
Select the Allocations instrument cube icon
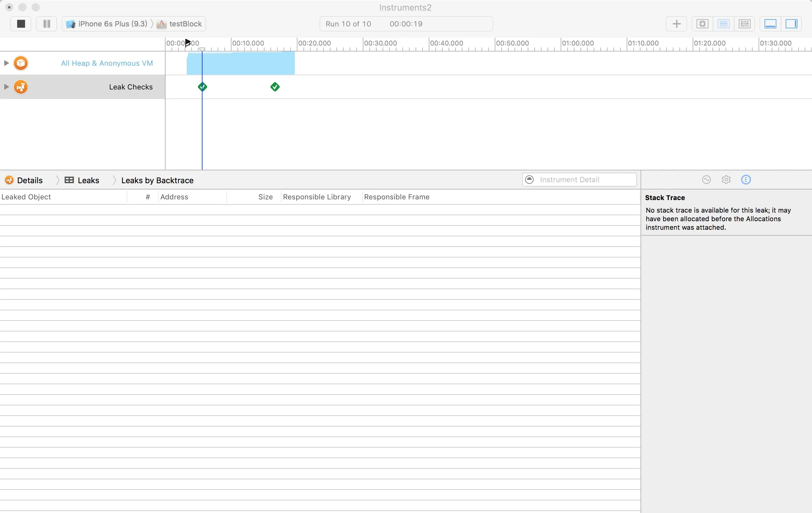(x=20, y=63)
